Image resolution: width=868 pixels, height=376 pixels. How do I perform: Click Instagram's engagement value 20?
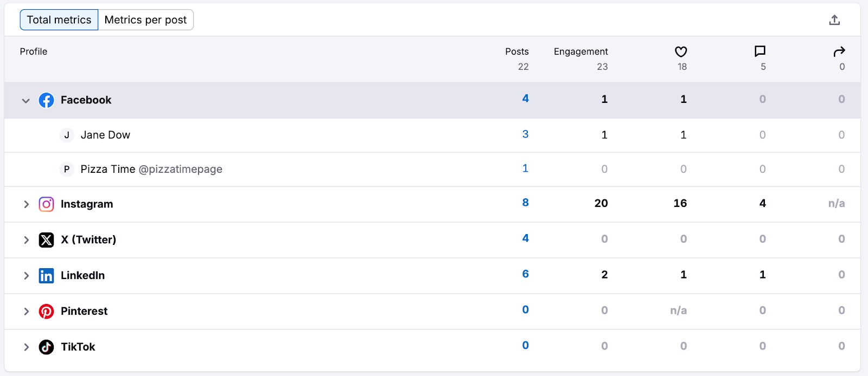click(x=601, y=203)
